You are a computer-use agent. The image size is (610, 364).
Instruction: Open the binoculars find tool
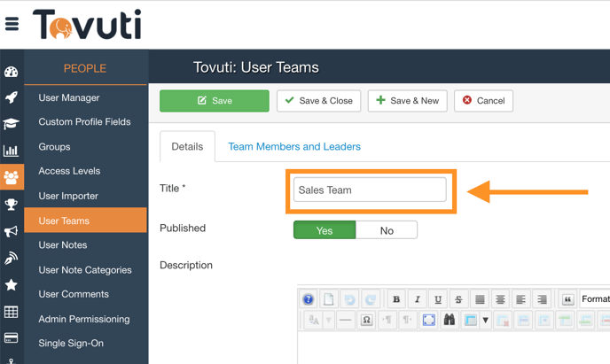pos(449,320)
